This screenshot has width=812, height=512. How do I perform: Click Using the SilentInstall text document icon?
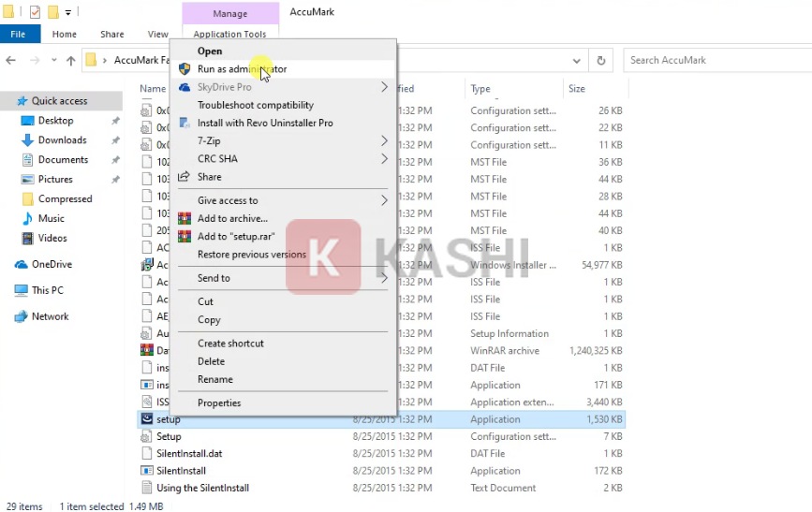(x=146, y=488)
